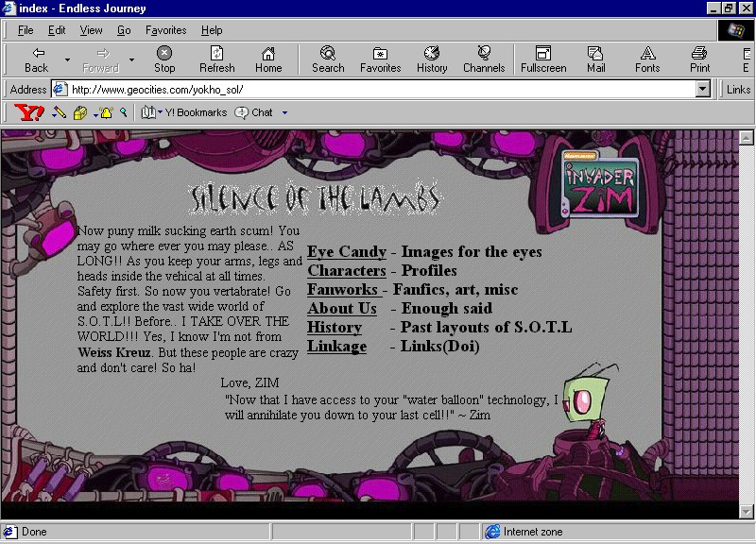Open the History link on the page
The width and height of the screenshot is (756, 544).
coord(335,327)
